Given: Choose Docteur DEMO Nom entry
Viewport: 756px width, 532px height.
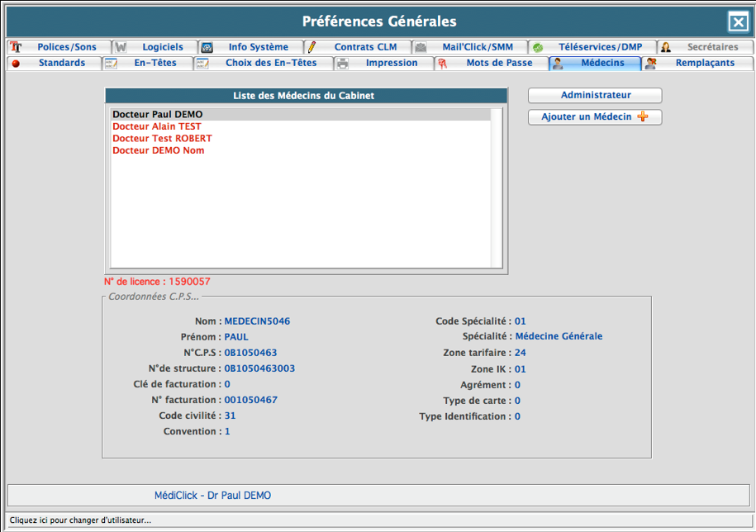Looking at the screenshot, I should 159,150.
